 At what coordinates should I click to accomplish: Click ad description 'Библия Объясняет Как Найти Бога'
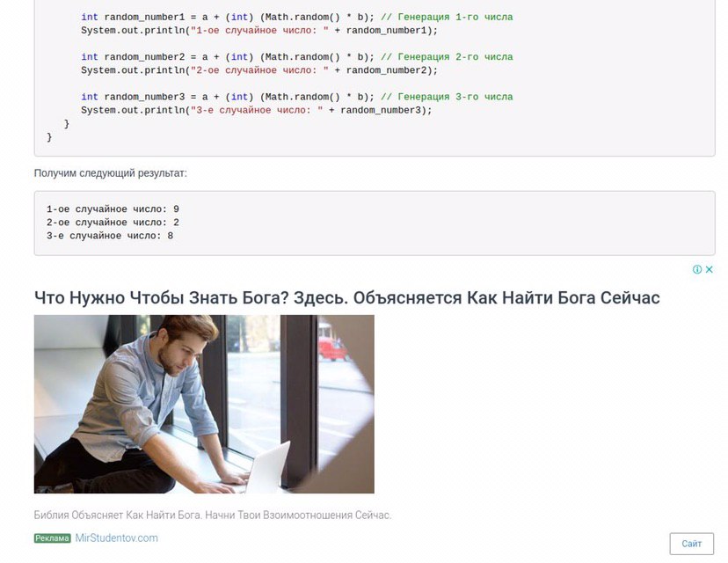coord(213,515)
